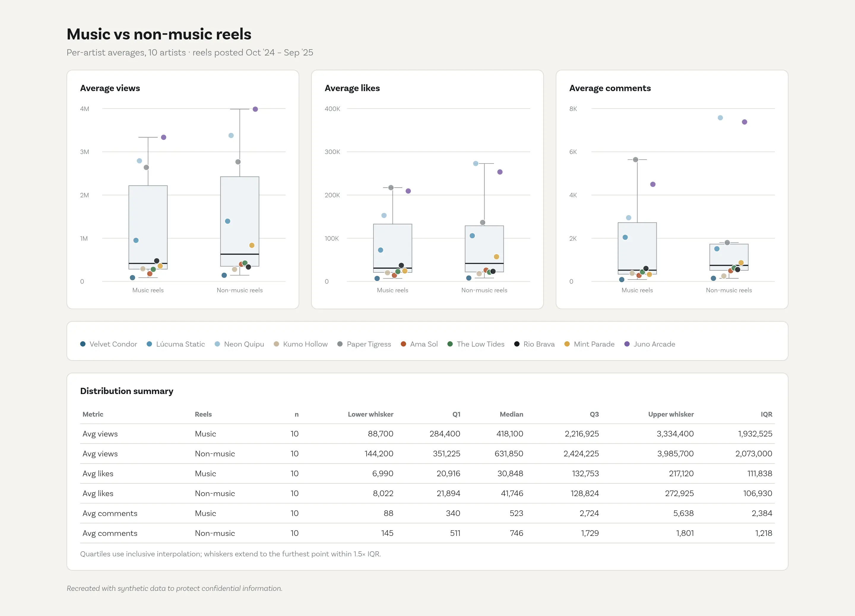855x616 pixels.
Task: Click the 2,724 Q3 comments value
Action: pos(589,513)
